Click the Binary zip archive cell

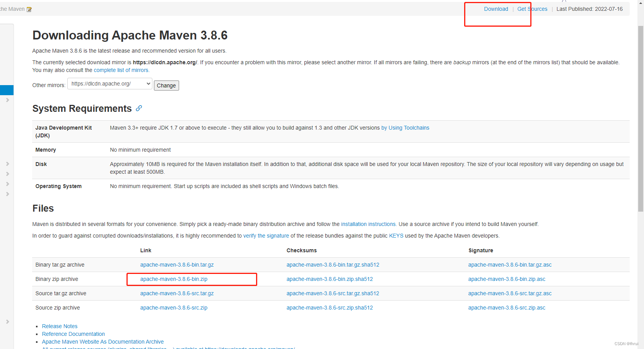coord(56,279)
